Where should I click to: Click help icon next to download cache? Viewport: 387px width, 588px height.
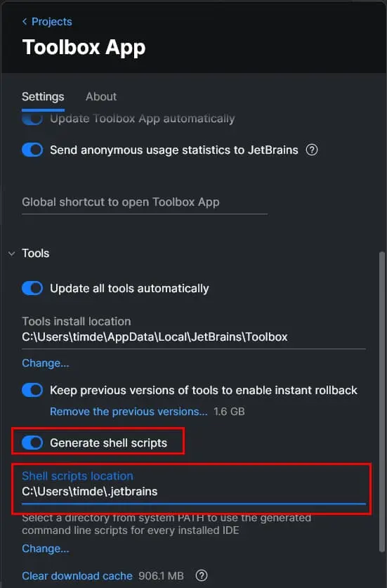coord(202,575)
